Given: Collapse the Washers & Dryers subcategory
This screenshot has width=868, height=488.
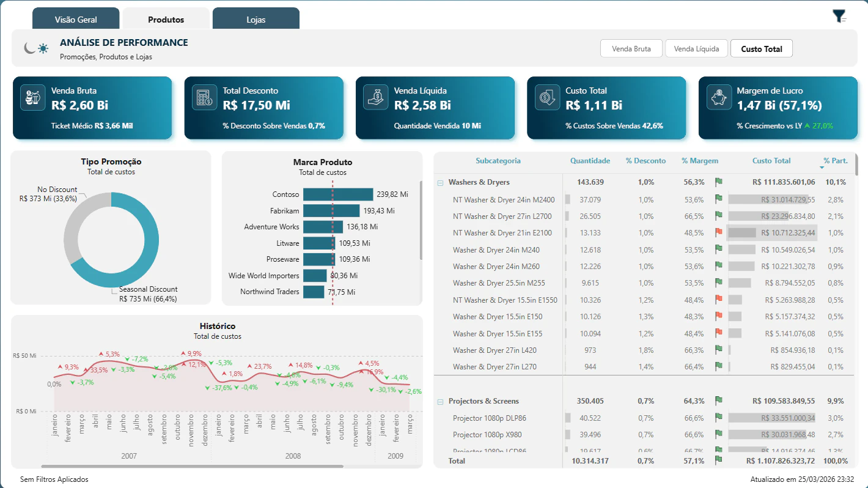Looking at the screenshot, I should (x=440, y=182).
